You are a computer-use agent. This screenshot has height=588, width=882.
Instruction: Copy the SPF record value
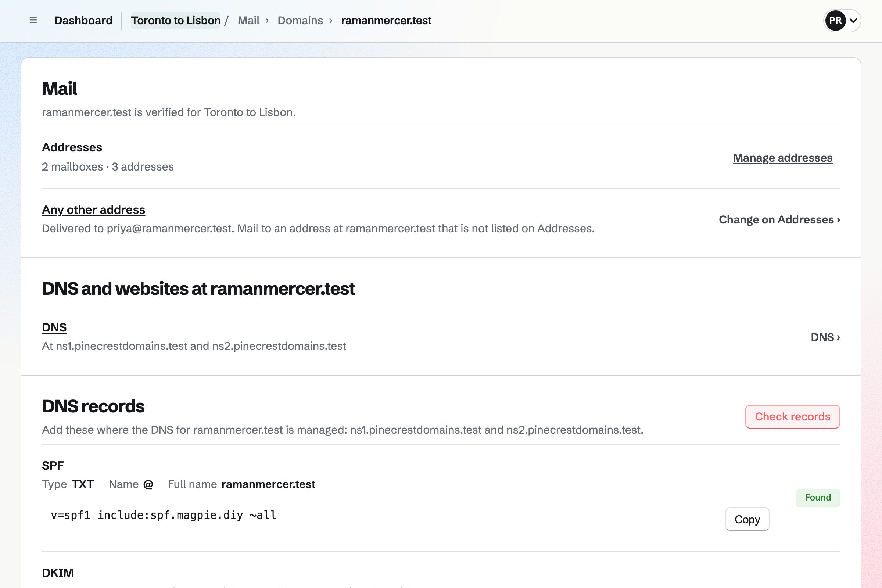click(x=747, y=519)
